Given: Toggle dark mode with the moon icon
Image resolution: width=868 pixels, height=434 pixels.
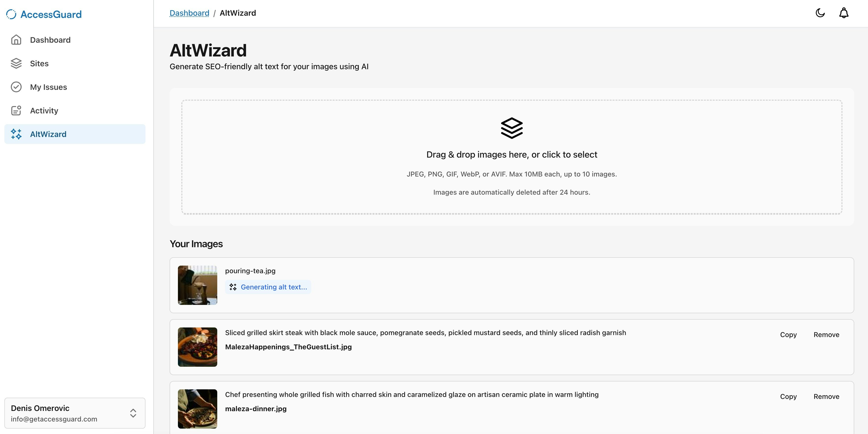Looking at the screenshot, I should pos(820,13).
